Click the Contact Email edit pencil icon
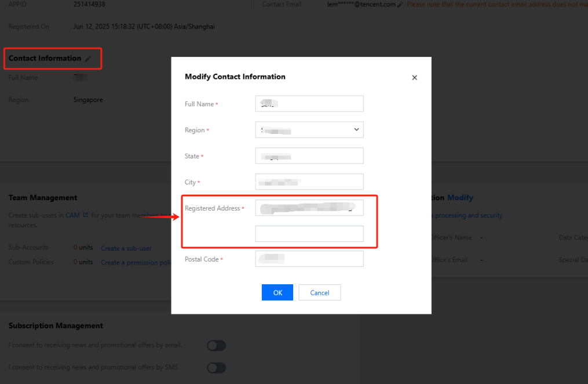 pos(400,5)
